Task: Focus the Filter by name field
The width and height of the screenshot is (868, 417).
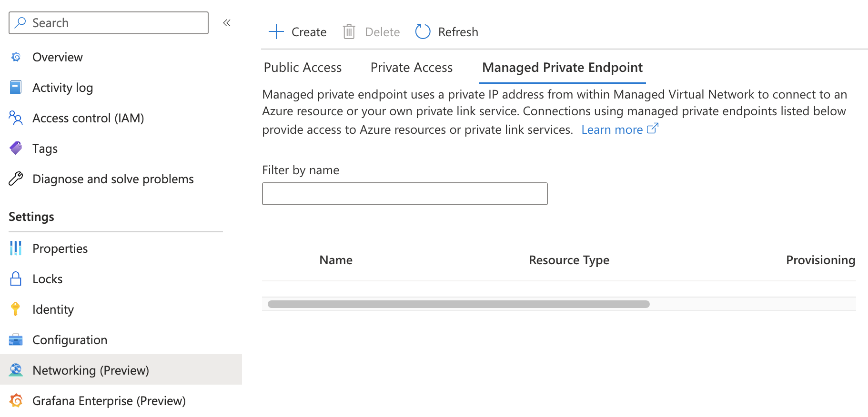Action: pos(404,194)
